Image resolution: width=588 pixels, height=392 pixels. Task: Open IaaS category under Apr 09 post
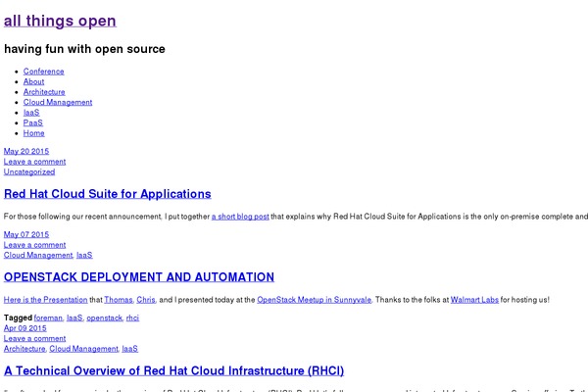(129, 349)
